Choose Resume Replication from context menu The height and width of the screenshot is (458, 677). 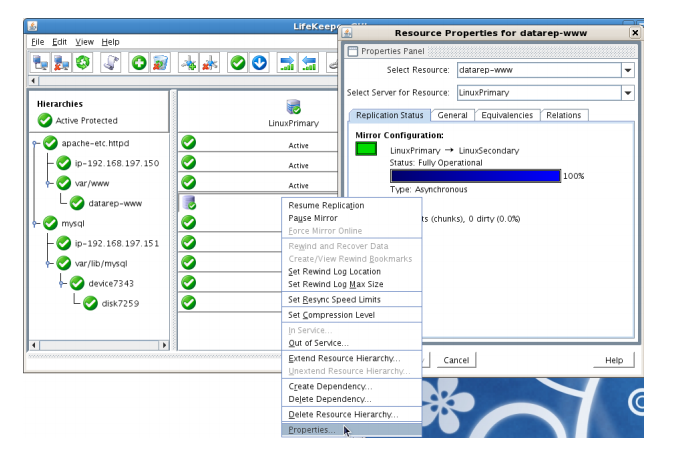pyautogui.click(x=351, y=205)
